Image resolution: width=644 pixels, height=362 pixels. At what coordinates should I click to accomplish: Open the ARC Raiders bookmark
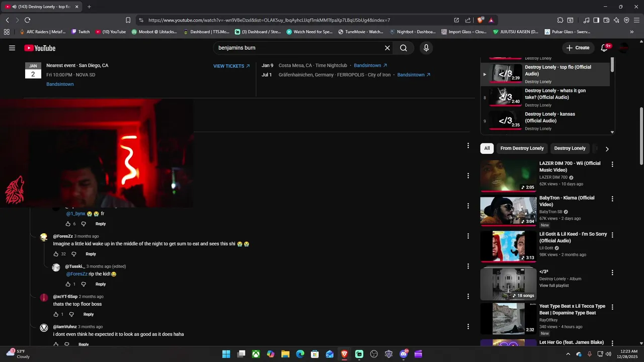pos(42,32)
